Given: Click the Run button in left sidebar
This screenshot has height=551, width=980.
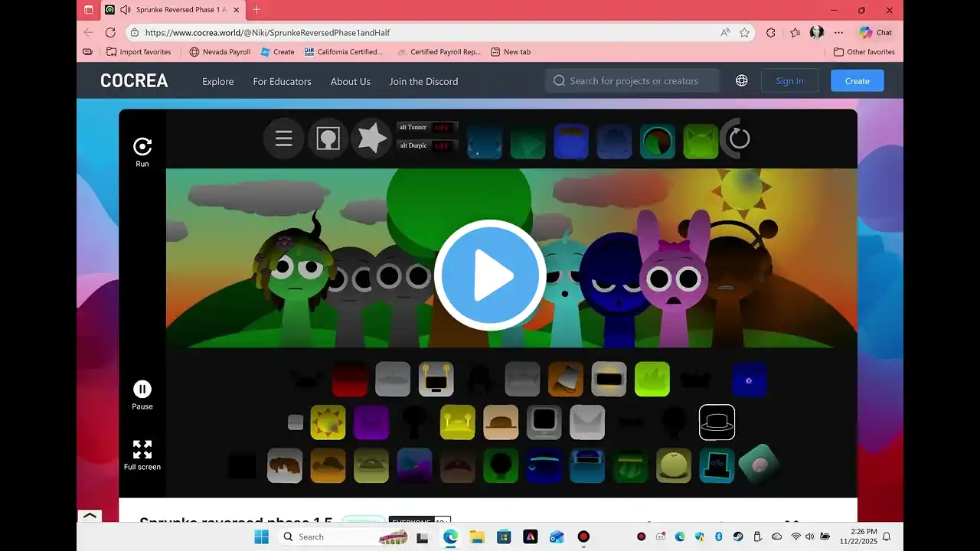Looking at the screenshot, I should [x=142, y=152].
